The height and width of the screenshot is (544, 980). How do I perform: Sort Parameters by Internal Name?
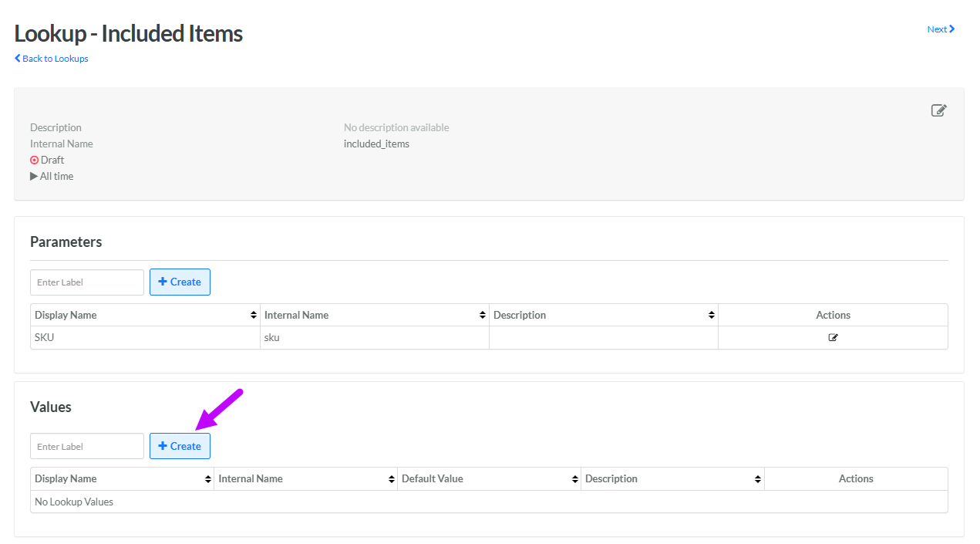click(x=483, y=316)
